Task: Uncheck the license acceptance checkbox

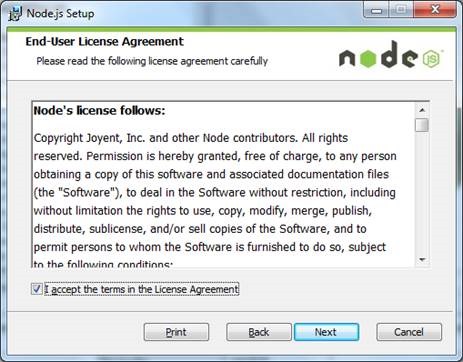Action: point(36,289)
